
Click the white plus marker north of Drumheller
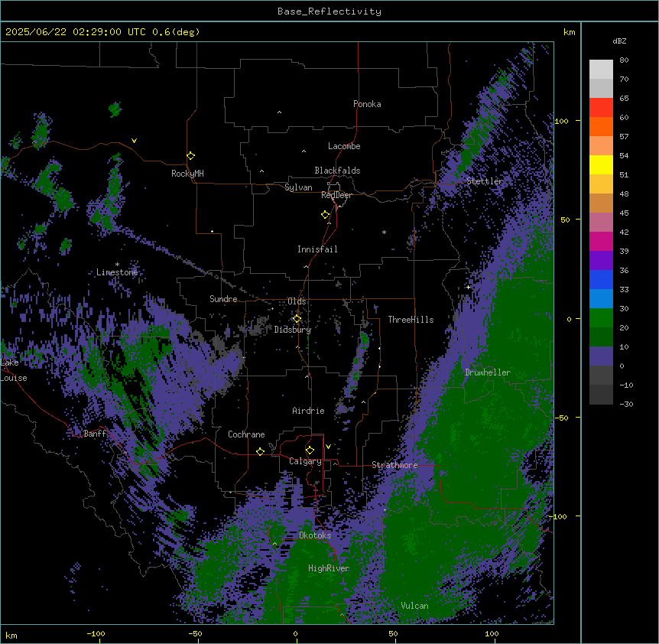point(468,287)
